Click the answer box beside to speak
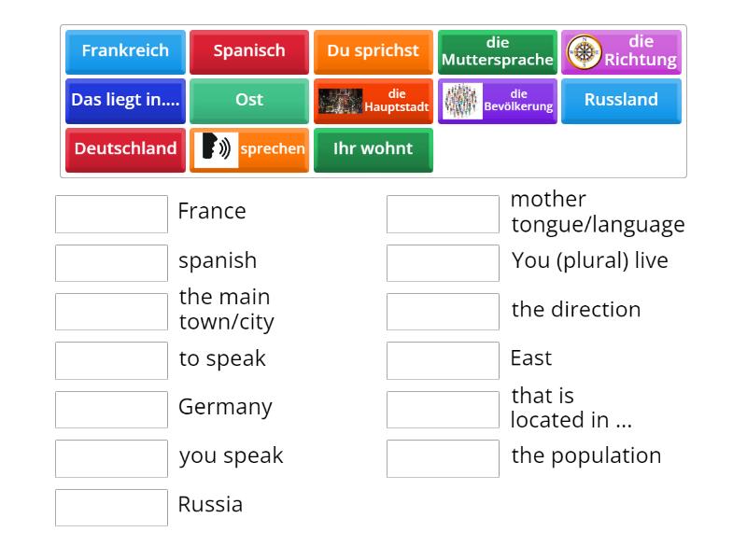Screen dimensions: 747x560 click(x=111, y=360)
